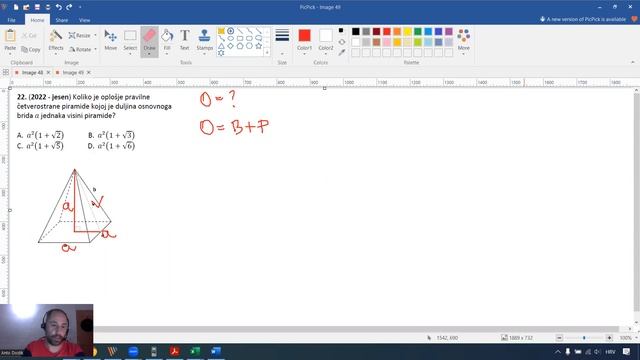The image size is (640, 360).
Task: Pick the purple palette color
Action: coord(449,31)
